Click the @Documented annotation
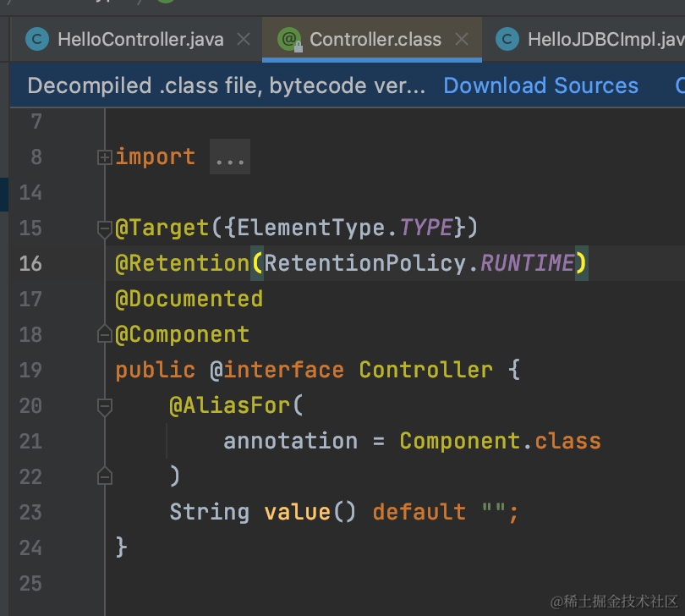 coord(189,300)
